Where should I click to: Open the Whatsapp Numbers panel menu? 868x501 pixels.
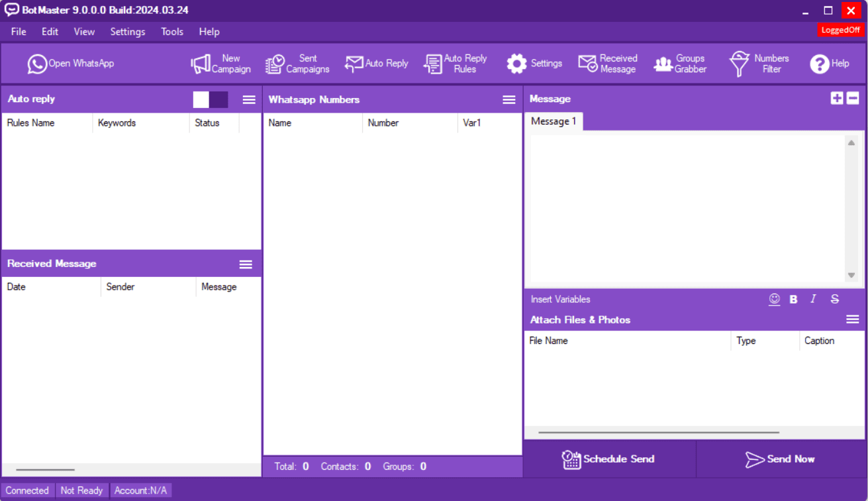point(508,99)
